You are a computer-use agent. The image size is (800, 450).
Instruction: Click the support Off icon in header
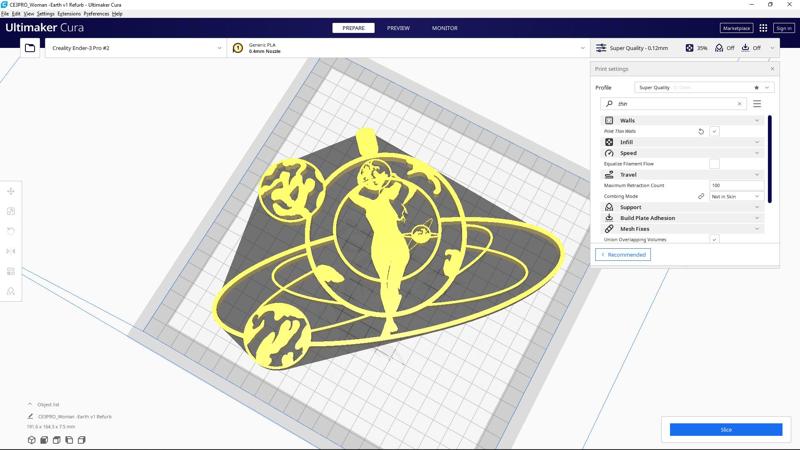pos(719,48)
